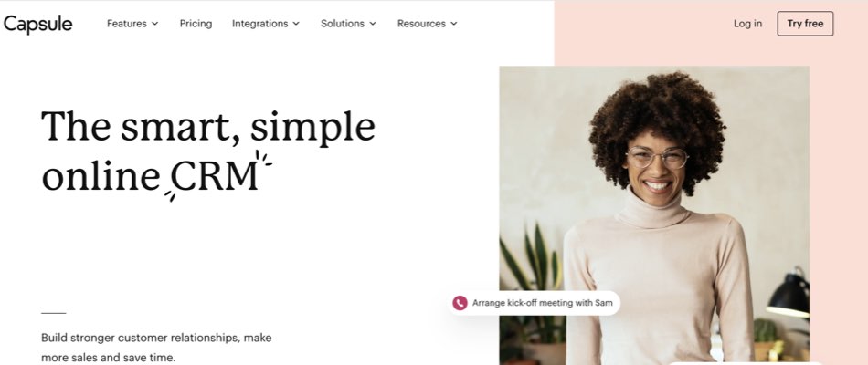Expand the Resources chevron arrow
Screen dimensions: 868x365
coord(454,24)
